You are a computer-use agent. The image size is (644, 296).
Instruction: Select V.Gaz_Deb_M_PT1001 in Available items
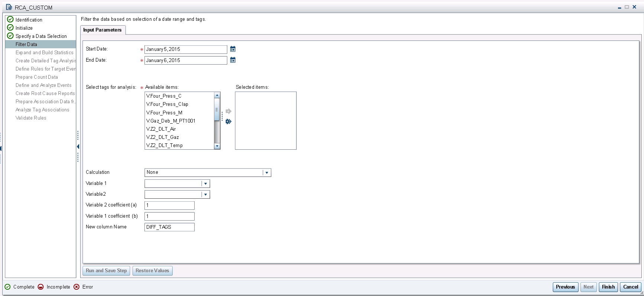pos(171,121)
